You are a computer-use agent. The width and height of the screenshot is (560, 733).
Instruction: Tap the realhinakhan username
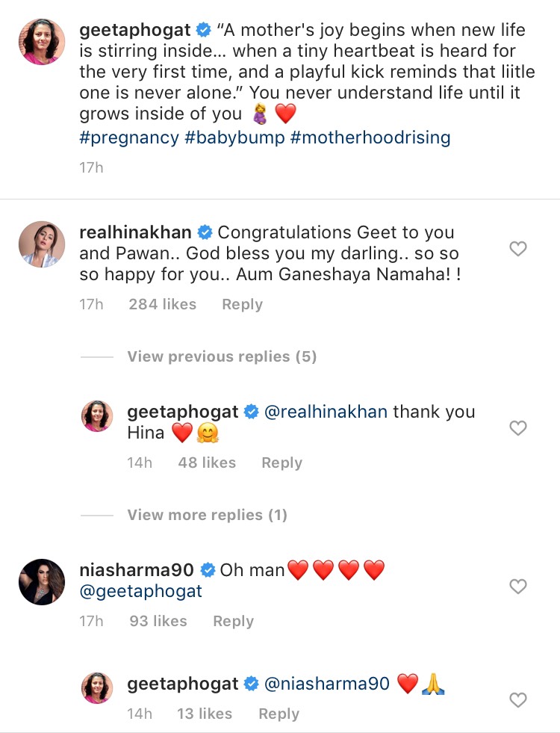[x=135, y=232]
